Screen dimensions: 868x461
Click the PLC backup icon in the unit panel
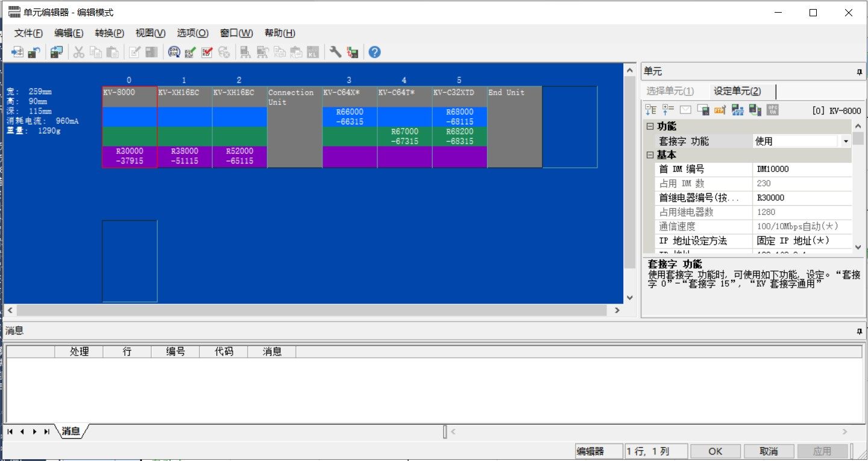point(754,110)
